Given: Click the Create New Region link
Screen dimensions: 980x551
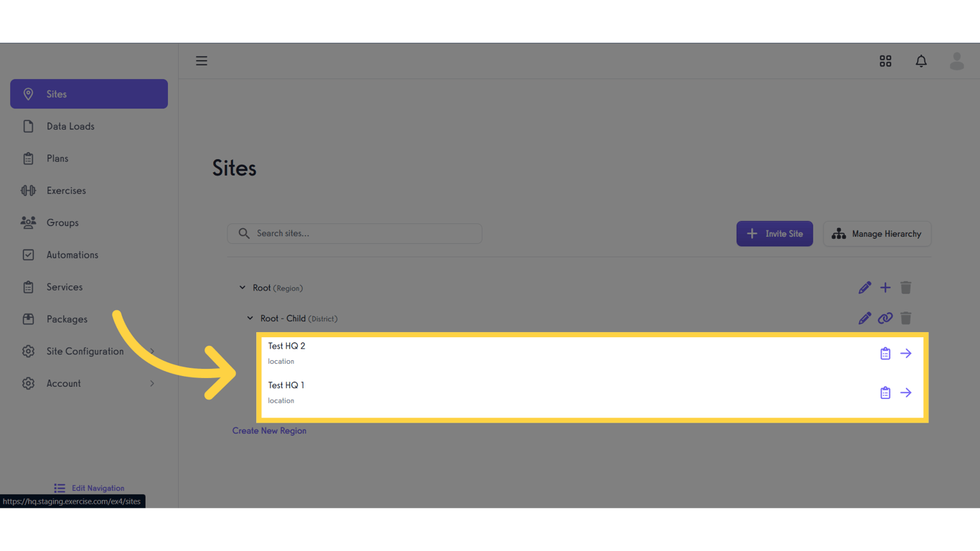Looking at the screenshot, I should point(269,430).
